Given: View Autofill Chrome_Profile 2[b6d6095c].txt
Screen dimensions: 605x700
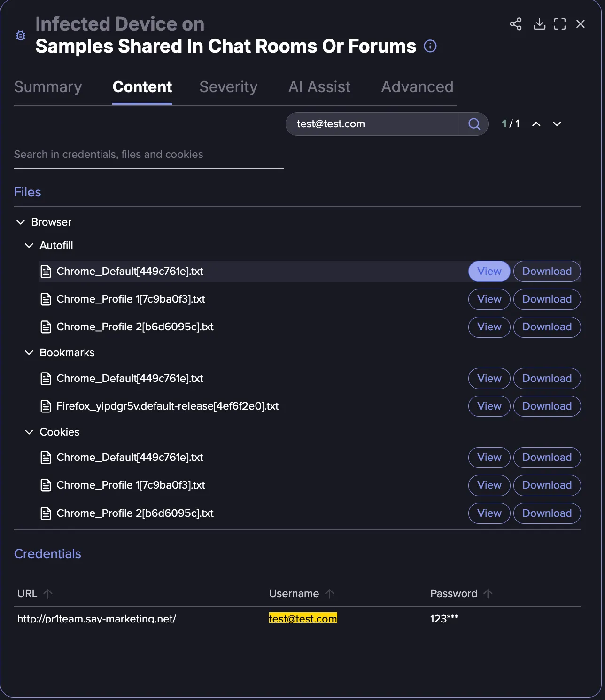Looking at the screenshot, I should (489, 327).
